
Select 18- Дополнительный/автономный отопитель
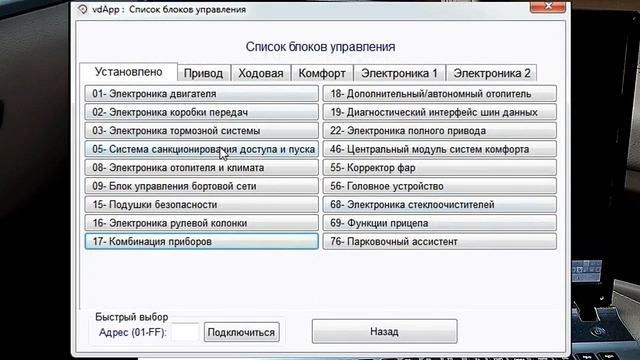(440, 93)
